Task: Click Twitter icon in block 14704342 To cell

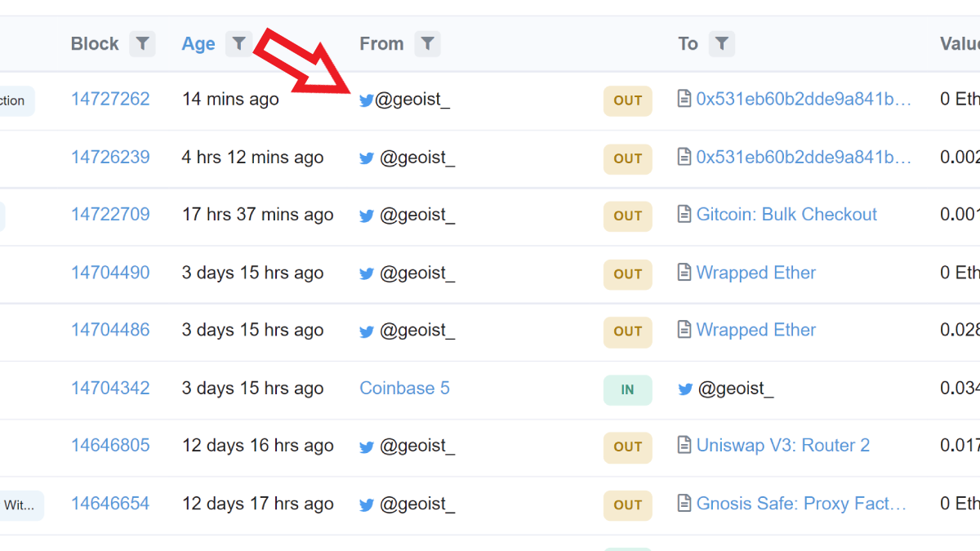Action: pyautogui.click(x=685, y=389)
